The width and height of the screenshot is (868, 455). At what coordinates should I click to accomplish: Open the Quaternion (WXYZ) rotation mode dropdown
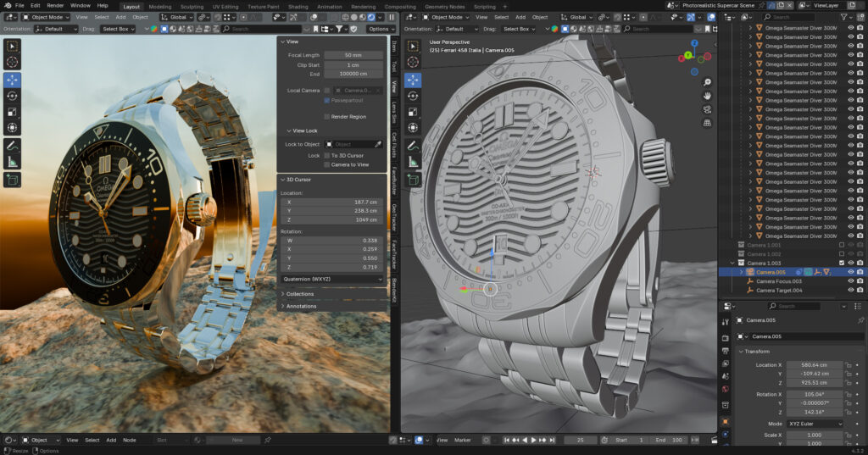332,279
